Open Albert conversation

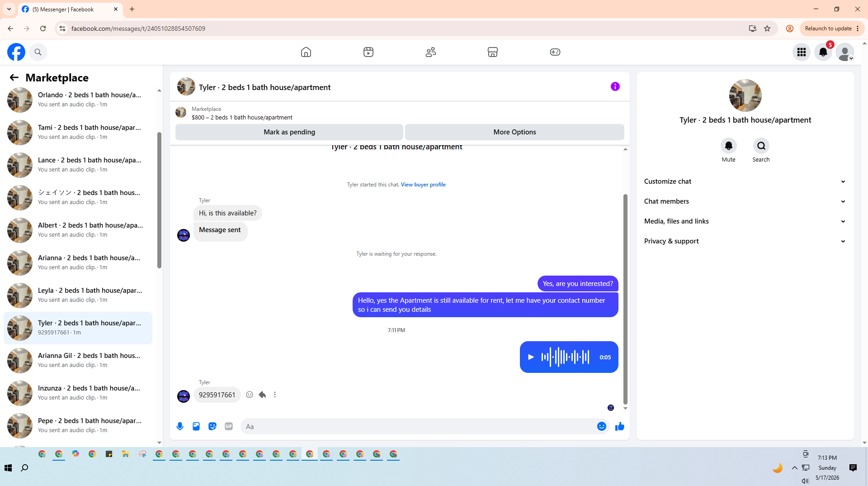click(x=78, y=230)
